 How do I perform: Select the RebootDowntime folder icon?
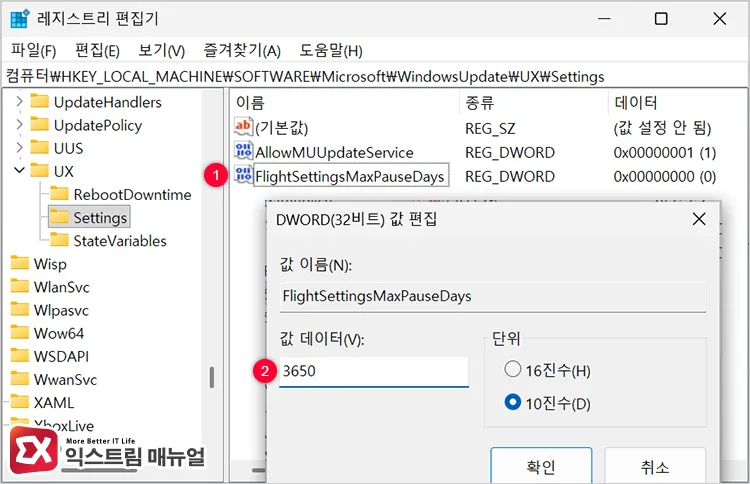(59, 194)
